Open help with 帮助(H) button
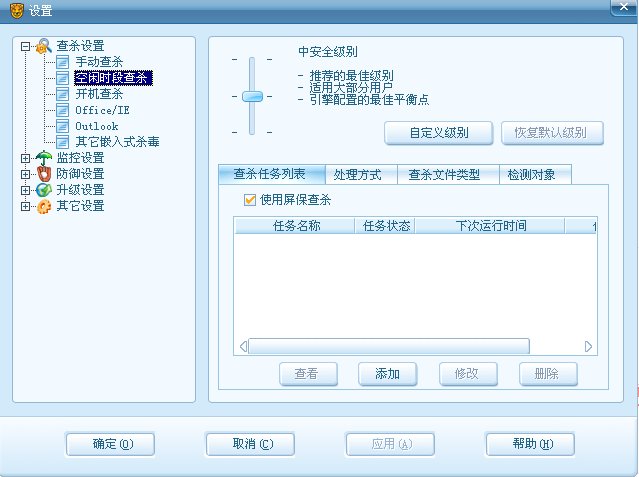This screenshot has height=477, width=639. pyautogui.click(x=530, y=444)
